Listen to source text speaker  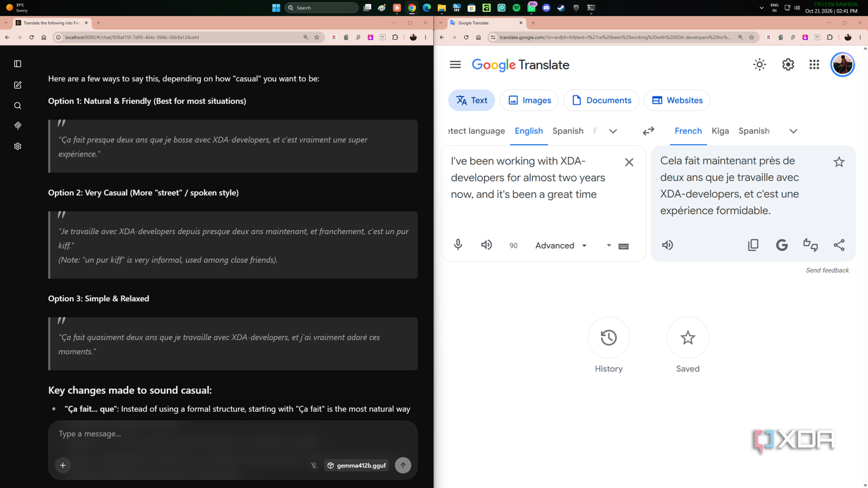click(x=486, y=245)
